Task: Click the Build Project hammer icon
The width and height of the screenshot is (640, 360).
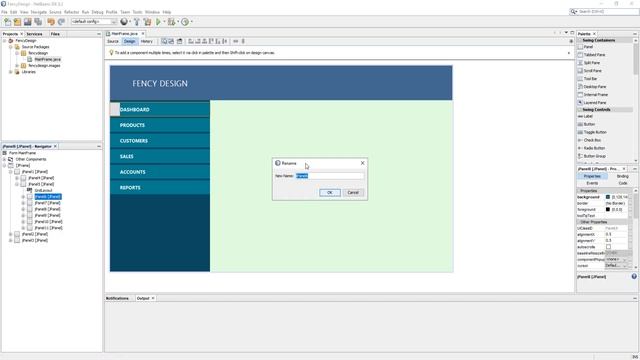Action: tap(137, 22)
